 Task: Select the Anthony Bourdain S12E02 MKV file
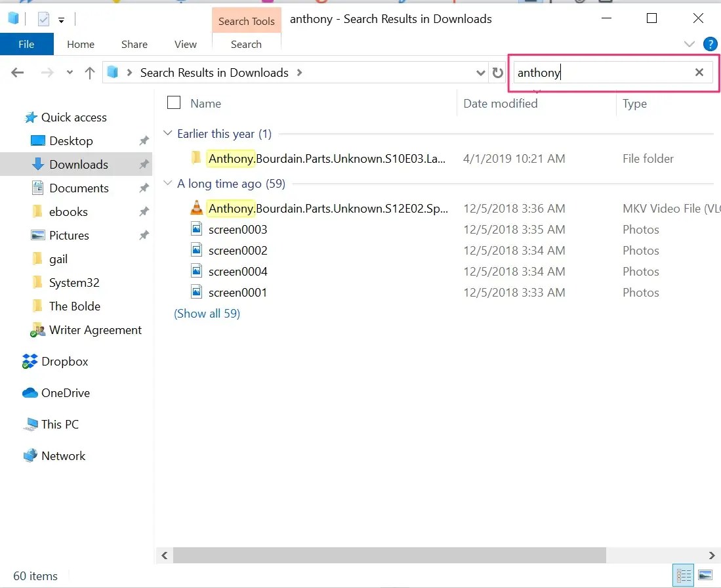[x=328, y=209]
